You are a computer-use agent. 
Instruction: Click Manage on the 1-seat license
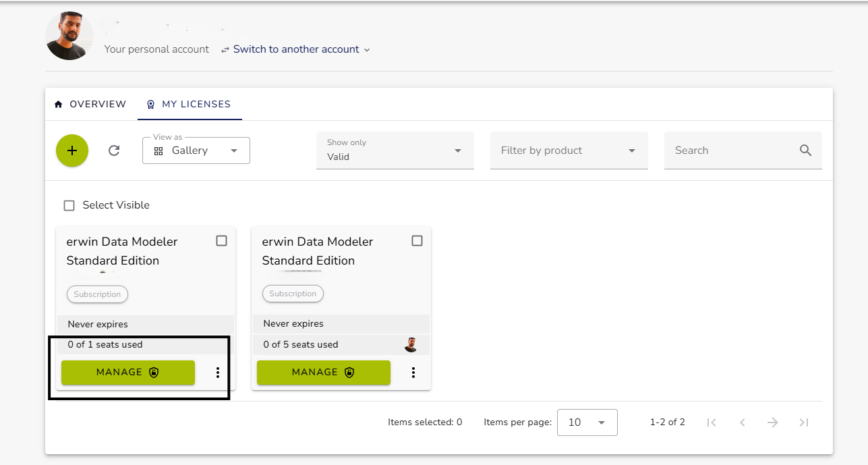tap(128, 373)
